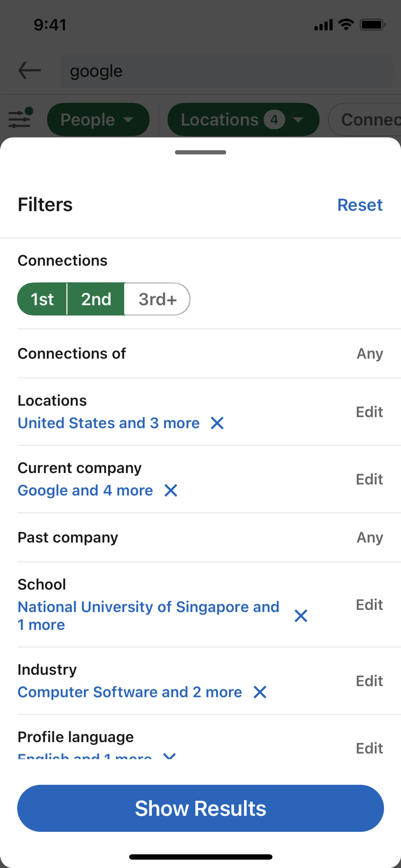Open the Connections of row

pyautogui.click(x=200, y=354)
